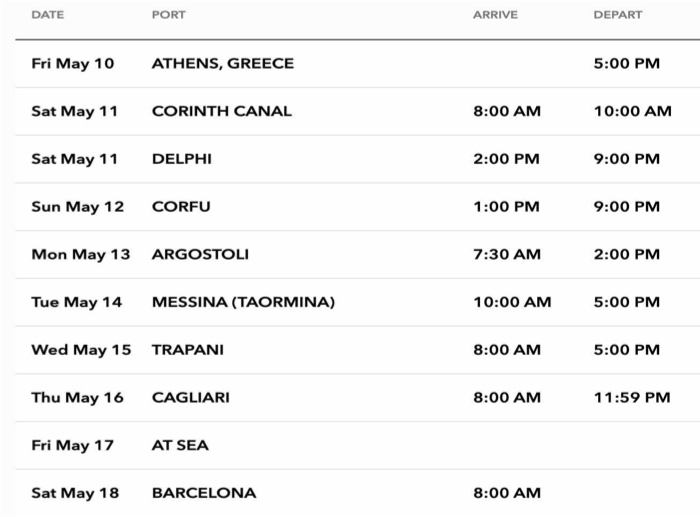This screenshot has width=700, height=517.
Task: Select the BARCELONA port name
Action: (x=204, y=492)
